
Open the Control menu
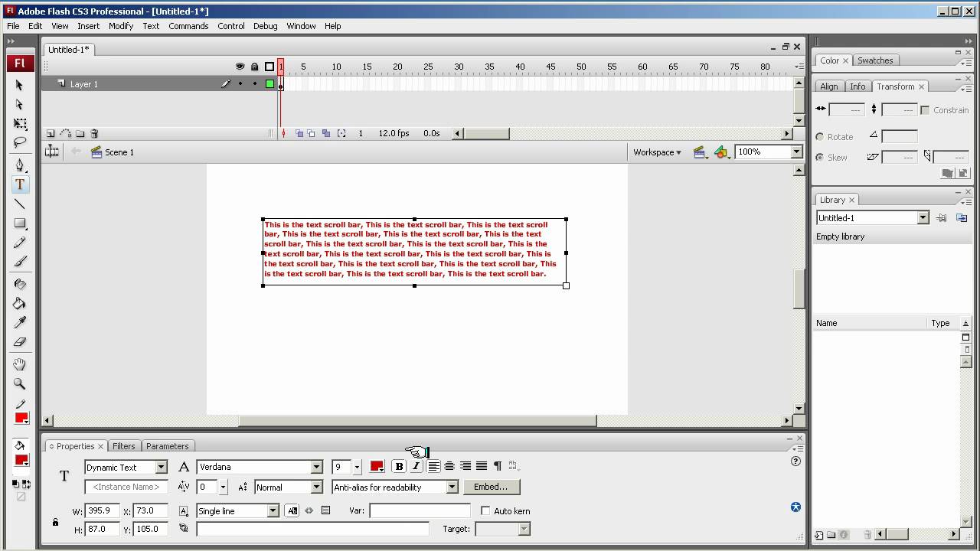230,26
